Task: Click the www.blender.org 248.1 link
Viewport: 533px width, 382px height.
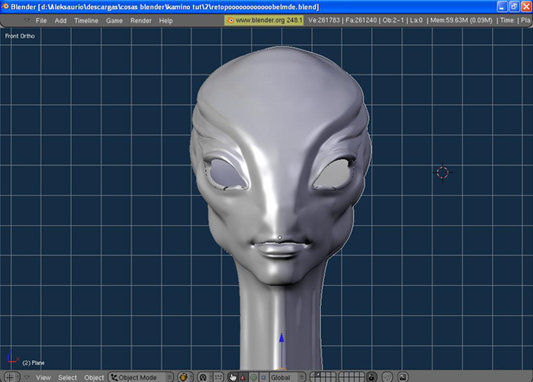Action: click(264, 20)
